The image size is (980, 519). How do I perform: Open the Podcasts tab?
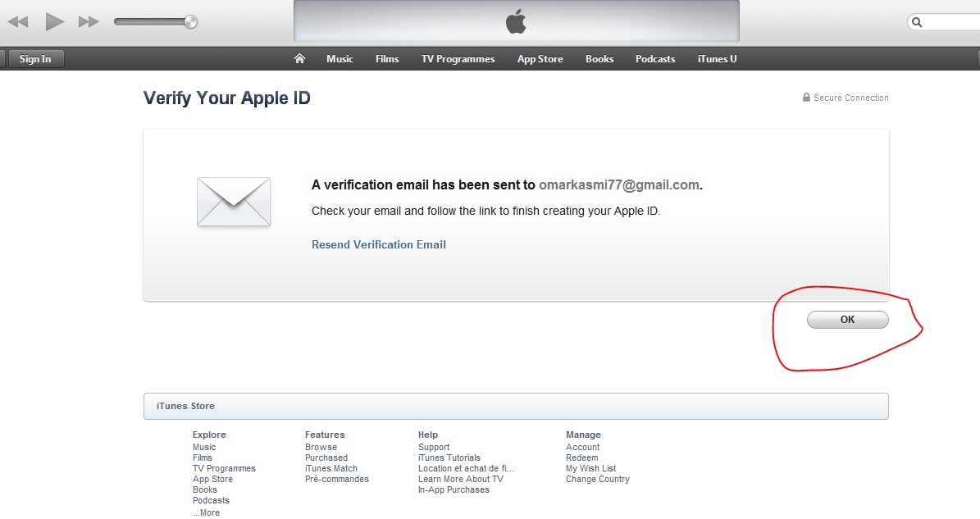point(655,59)
